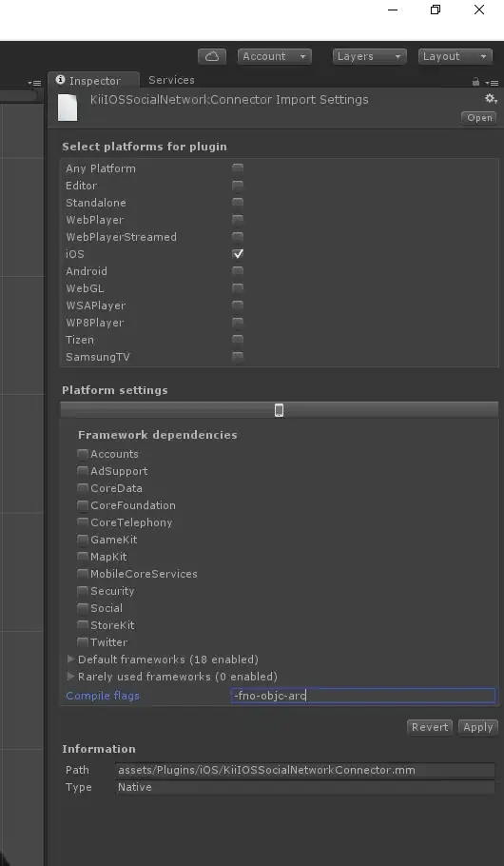This screenshot has width=504, height=866.
Task: Select the iOS platform settings phone icon
Action: pyautogui.click(x=280, y=410)
